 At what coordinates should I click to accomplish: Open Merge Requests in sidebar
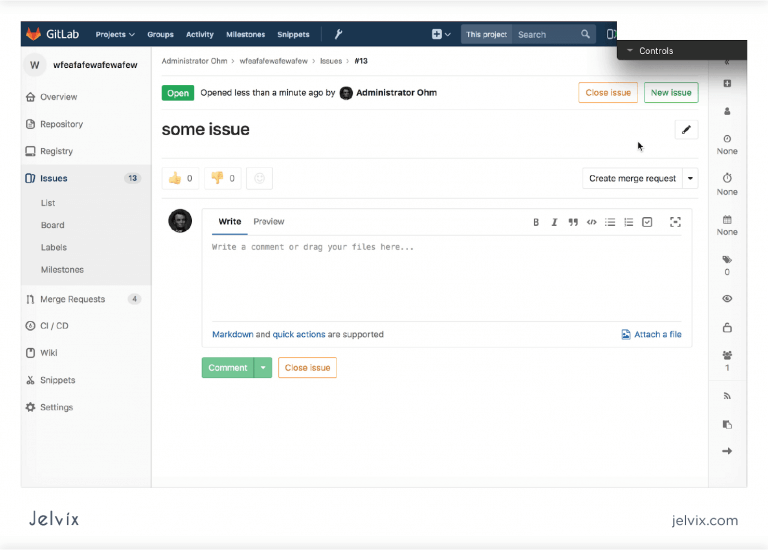[86, 299]
